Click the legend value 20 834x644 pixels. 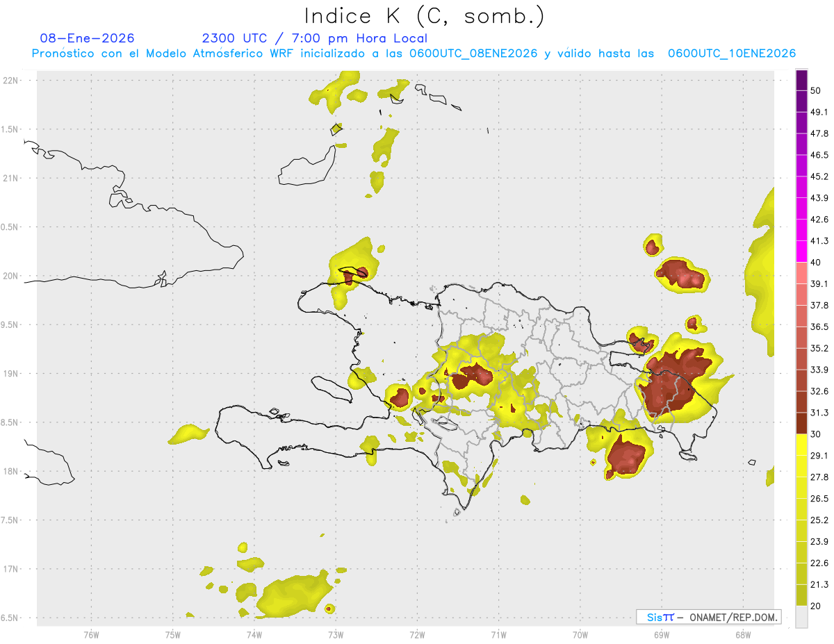coord(816,606)
